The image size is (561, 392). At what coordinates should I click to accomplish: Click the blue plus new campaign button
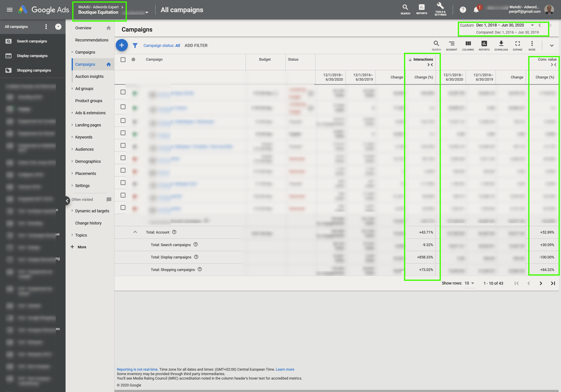pyautogui.click(x=122, y=45)
